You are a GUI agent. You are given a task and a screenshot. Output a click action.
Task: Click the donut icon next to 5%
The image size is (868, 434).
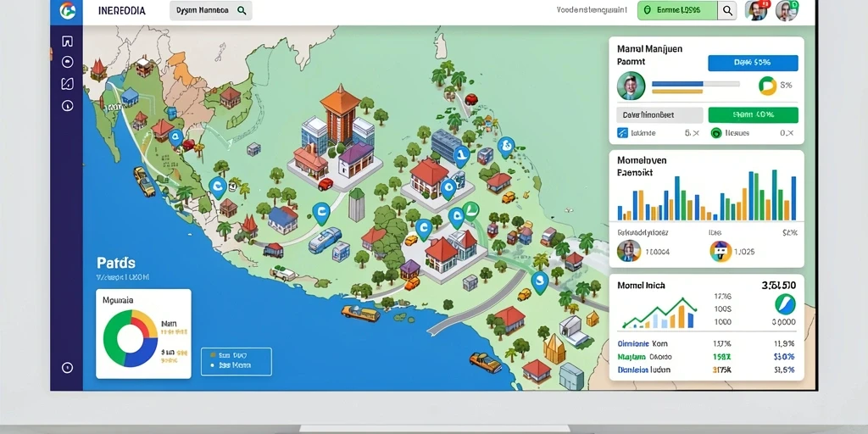coord(766,86)
